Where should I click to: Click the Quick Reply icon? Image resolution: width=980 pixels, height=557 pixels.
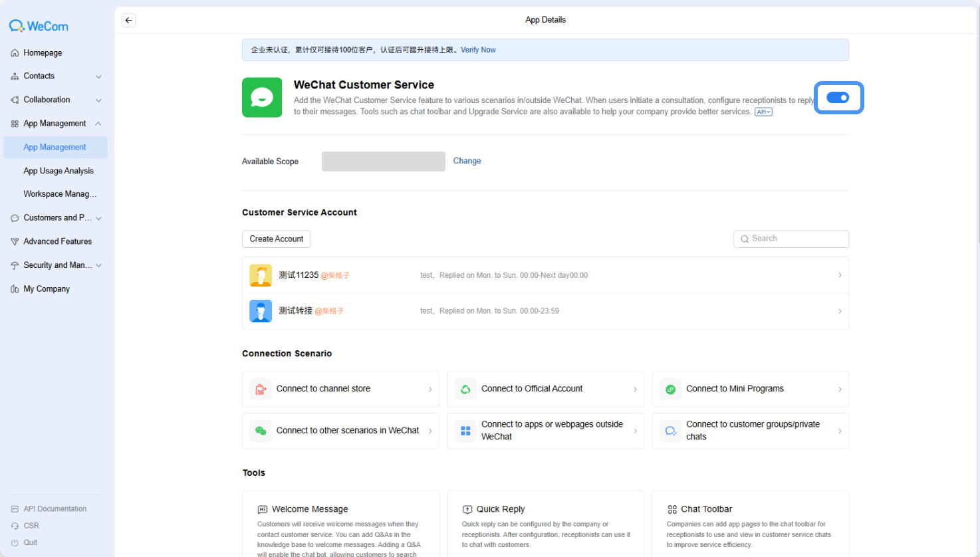click(467, 510)
